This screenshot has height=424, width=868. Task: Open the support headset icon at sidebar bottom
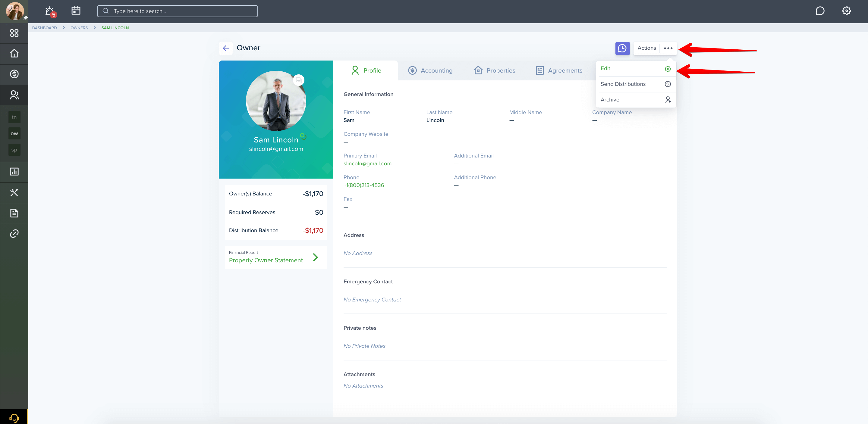(14, 418)
